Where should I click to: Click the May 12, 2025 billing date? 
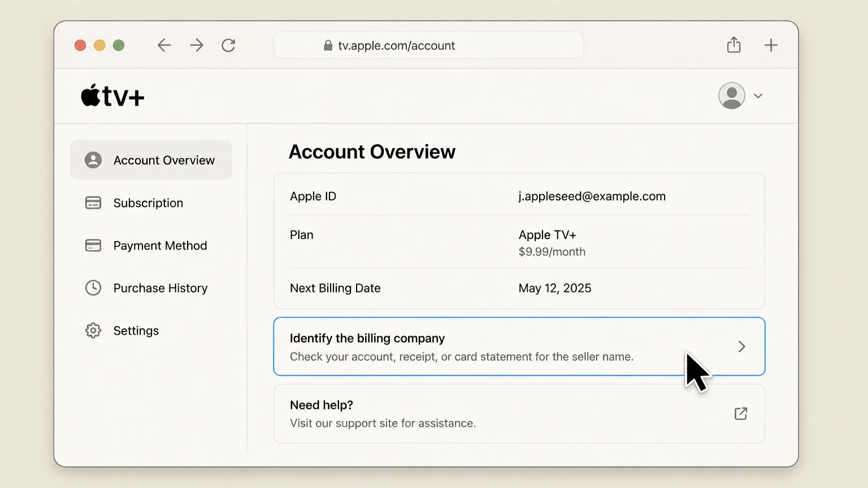[555, 288]
